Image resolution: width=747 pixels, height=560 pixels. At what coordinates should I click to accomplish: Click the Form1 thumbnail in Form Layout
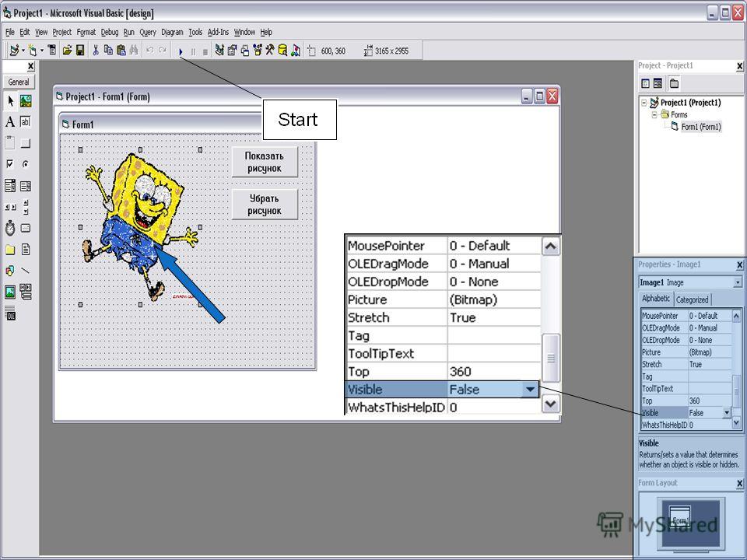680,516
